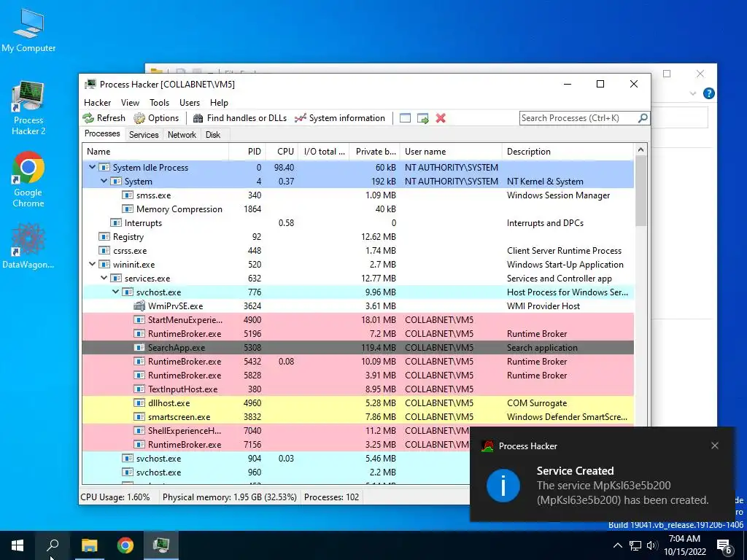Open the View menu
747x560 pixels.
(x=130, y=102)
